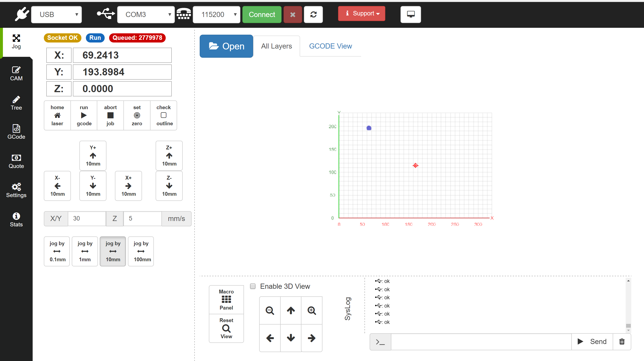
Task: Pan the view down with arrow
Action: click(291, 338)
